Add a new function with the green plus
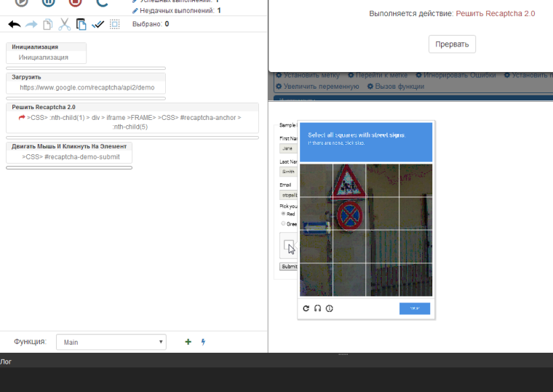553x392 pixels. (188, 342)
